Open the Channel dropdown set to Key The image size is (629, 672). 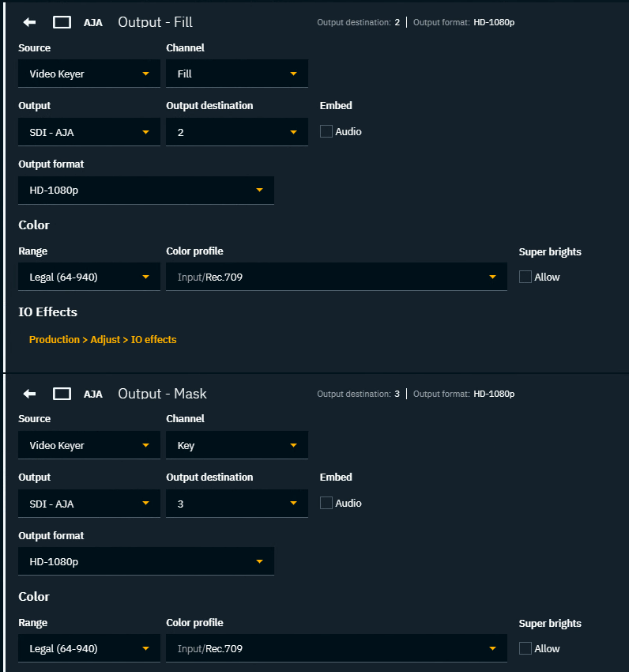click(236, 444)
